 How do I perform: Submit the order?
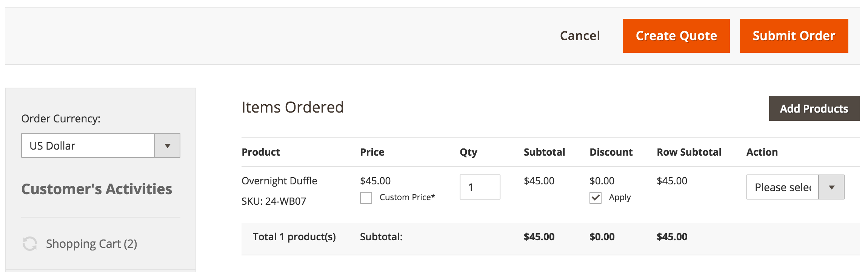click(x=794, y=36)
